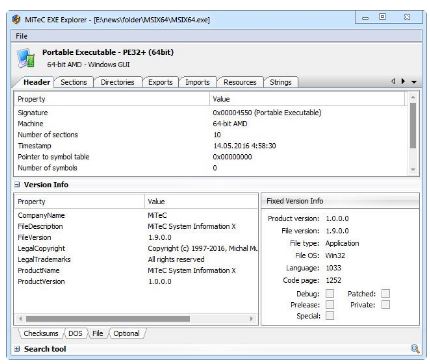The width and height of the screenshot is (430, 364).
Task: Toggle the Prelease checkbox
Action: point(330,304)
